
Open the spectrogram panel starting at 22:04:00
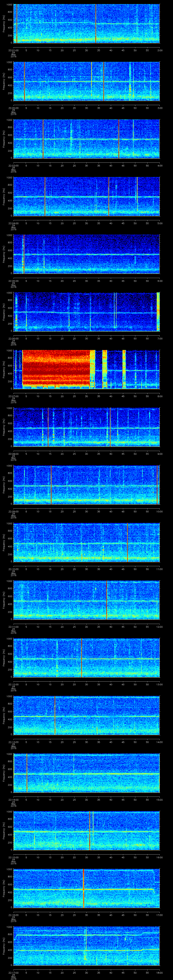pos(87,197)
